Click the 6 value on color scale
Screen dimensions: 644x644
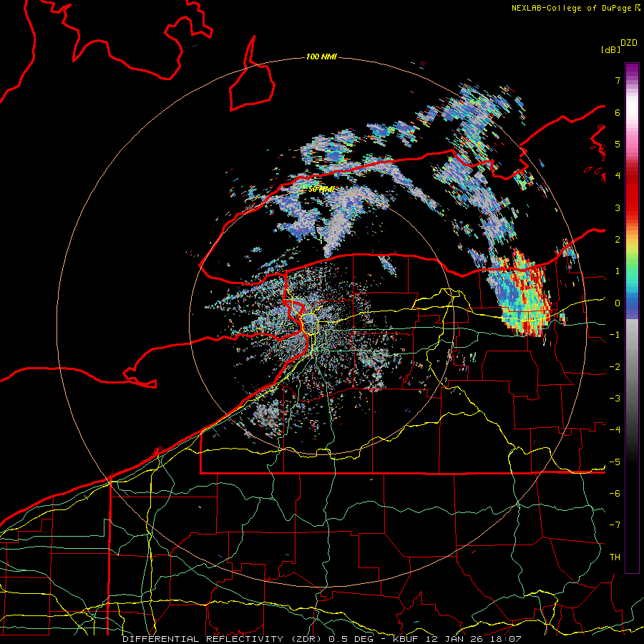click(x=618, y=112)
